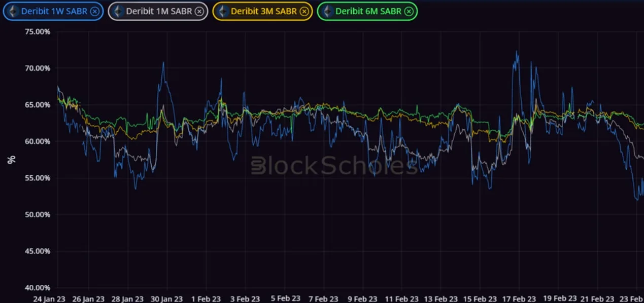
Task: Select the Deribit 3M SABR label
Action: click(x=264, y=11)
